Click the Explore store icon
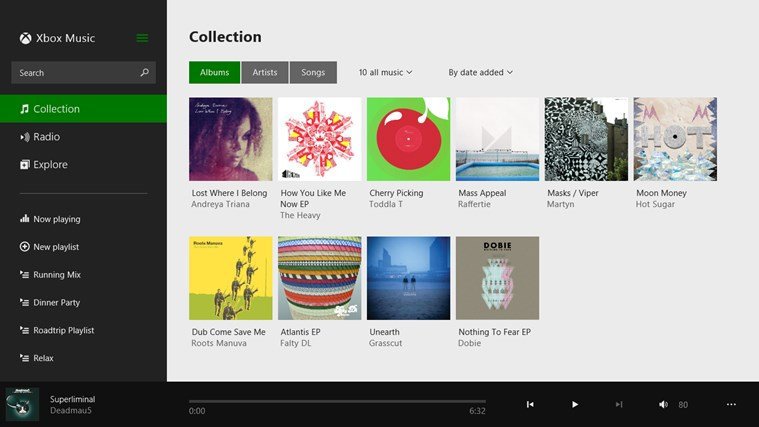The height and width of the screenshot is (427, 759). point(25,165)
